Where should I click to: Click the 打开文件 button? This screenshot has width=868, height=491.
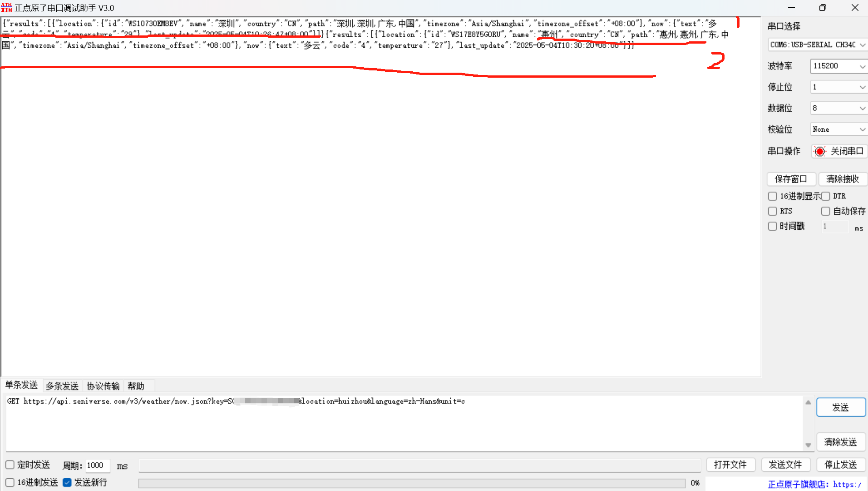pos(730,465)
